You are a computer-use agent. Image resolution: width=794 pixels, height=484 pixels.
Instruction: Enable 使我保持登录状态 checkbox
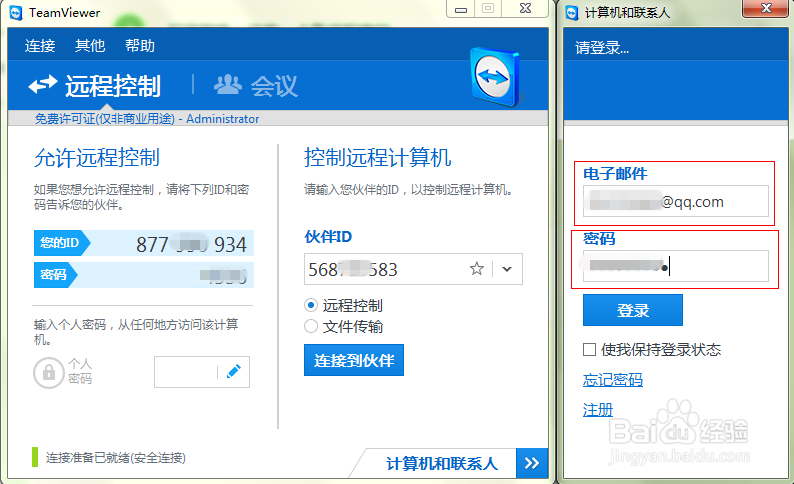(589, 349)
